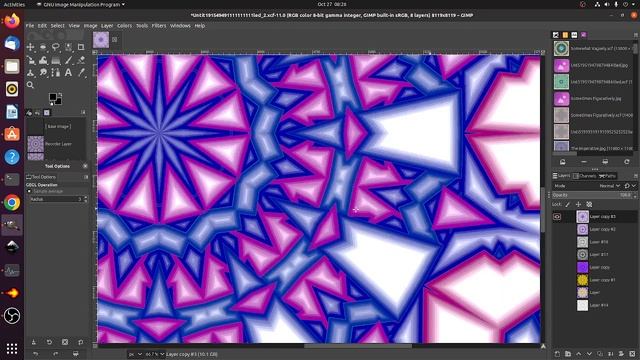Merge or anchor the selected layer

click(611, 353)
